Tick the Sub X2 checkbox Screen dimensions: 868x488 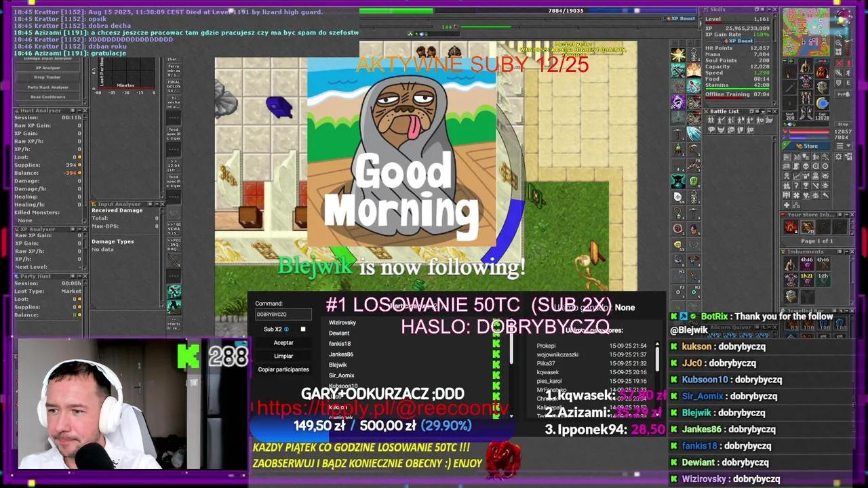pos(303,329)
